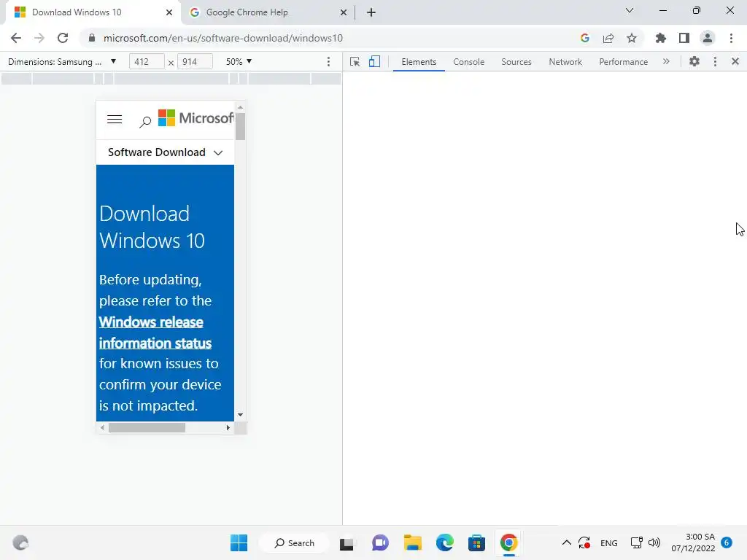The image size is (747, 560).
Task: Go back to the previous page
Action: 16,38
